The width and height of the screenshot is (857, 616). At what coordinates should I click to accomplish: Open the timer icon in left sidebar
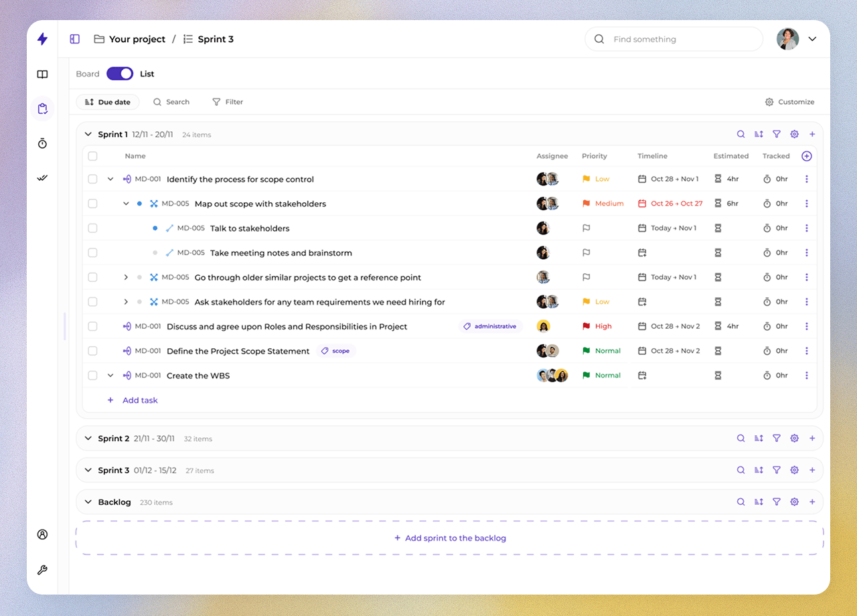(x=42, y=143)
